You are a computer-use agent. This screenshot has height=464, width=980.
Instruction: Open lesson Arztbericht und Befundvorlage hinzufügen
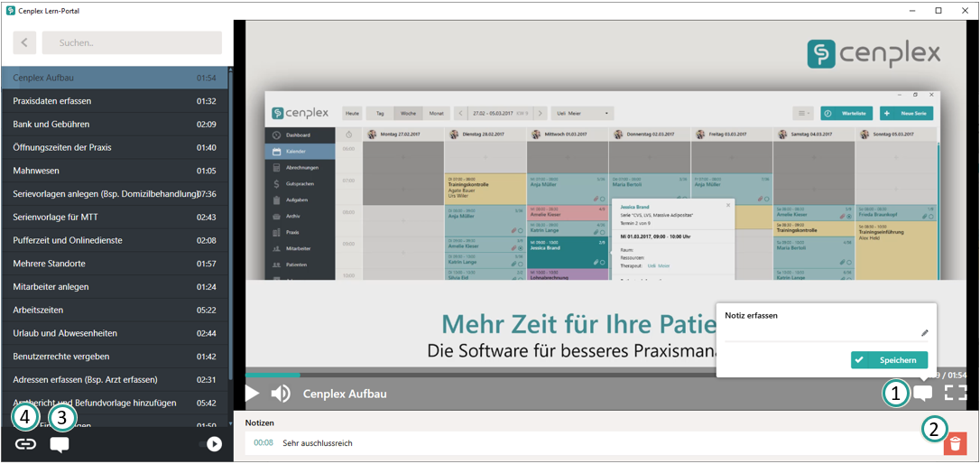[x=116, y=403]
